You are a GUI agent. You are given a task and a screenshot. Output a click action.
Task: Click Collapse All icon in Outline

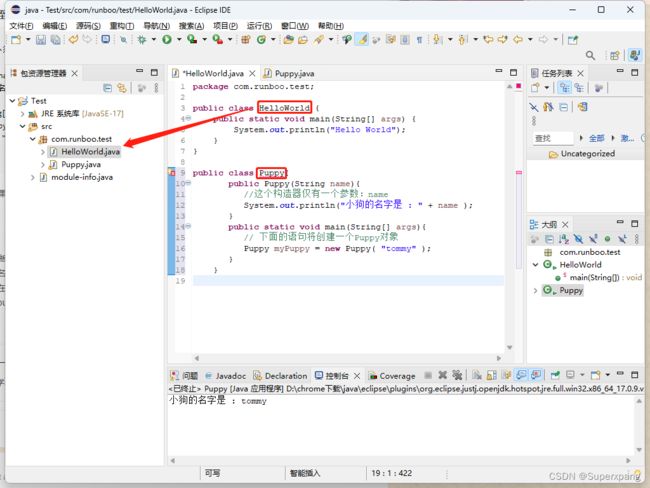(x=549, y=239)
